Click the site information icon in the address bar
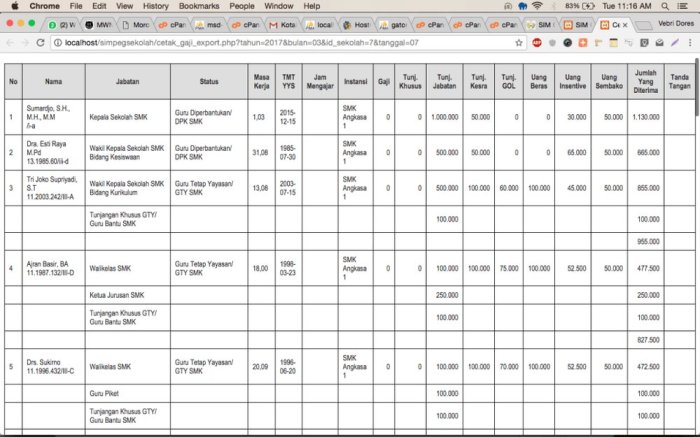The width and height of the screenshot is (700, 437). click(58, 43)
